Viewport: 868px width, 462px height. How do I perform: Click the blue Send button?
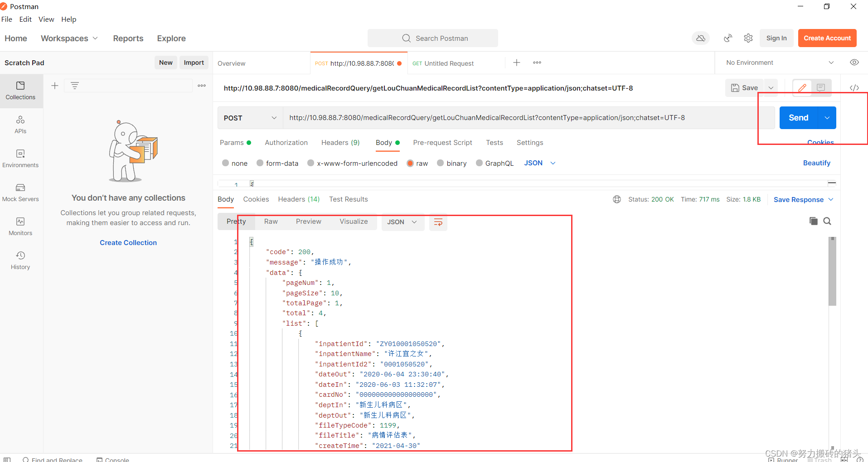[x=799, y=118]
